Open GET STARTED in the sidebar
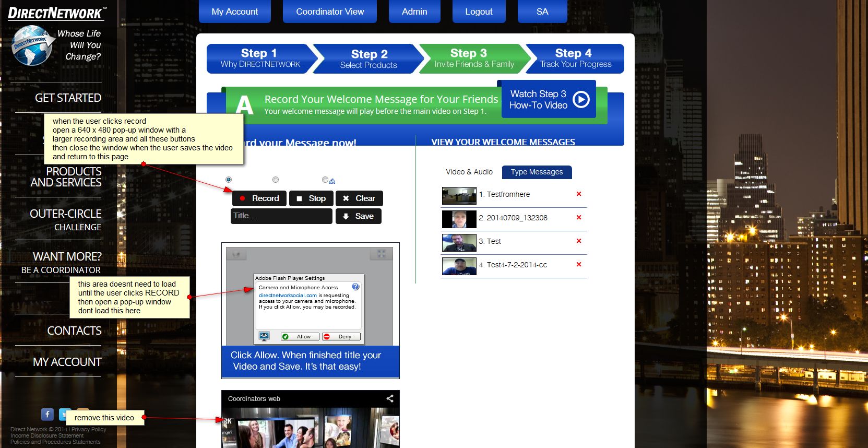The image size is (868, 448). coord(68,98)
